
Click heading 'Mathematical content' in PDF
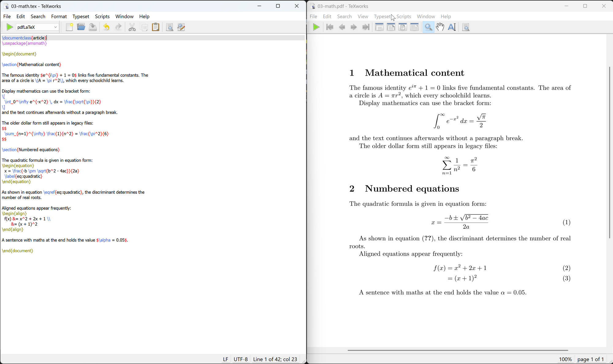414,73
